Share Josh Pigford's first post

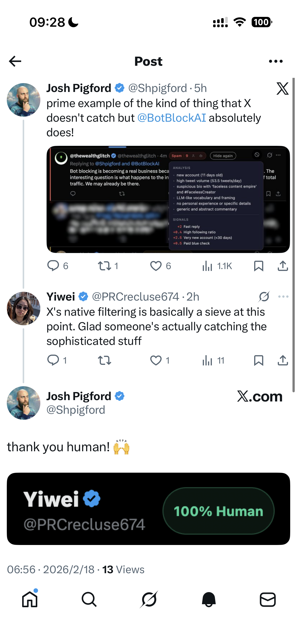[283, 266]
